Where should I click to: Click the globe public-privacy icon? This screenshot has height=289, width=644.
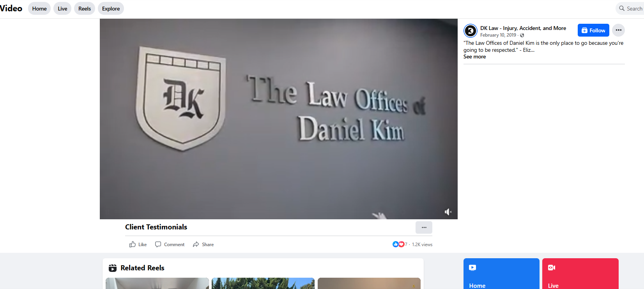(x=522, y=35)
